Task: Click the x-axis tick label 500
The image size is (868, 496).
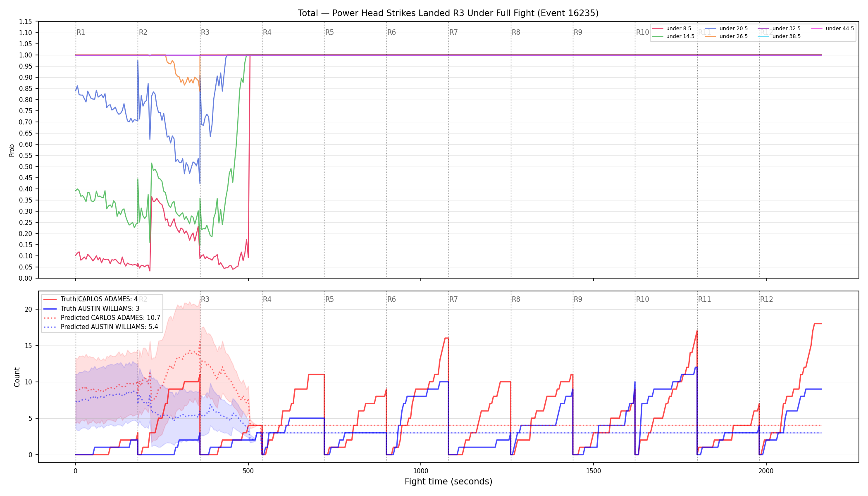Action: [248, 471]
